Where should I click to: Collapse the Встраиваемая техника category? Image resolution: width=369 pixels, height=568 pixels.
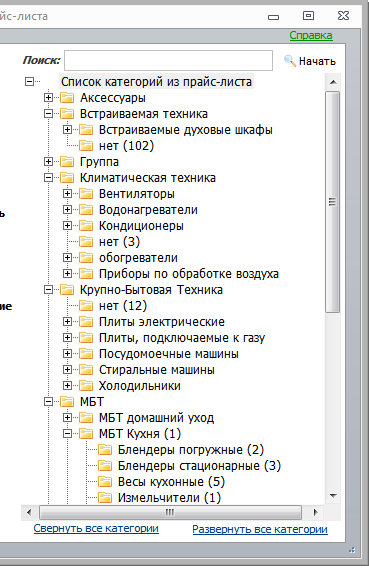pyautogui.click(x=48, y=114)
